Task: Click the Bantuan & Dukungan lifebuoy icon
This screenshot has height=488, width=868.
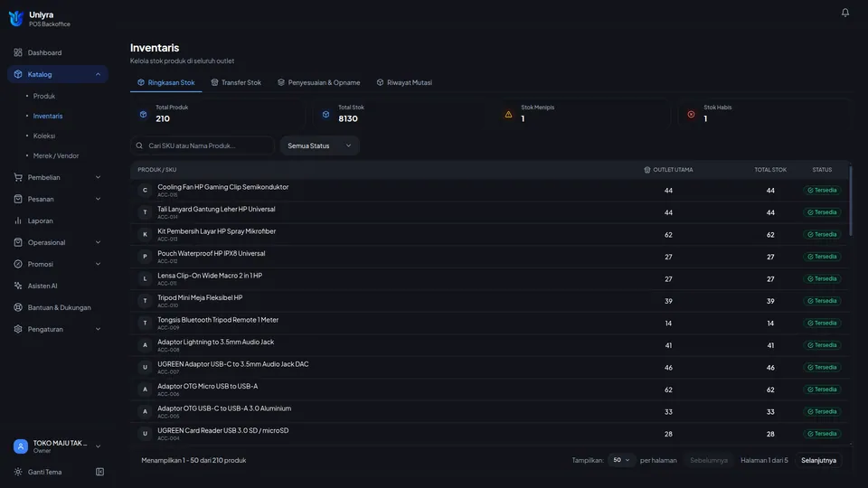Action: click(18, 307)
